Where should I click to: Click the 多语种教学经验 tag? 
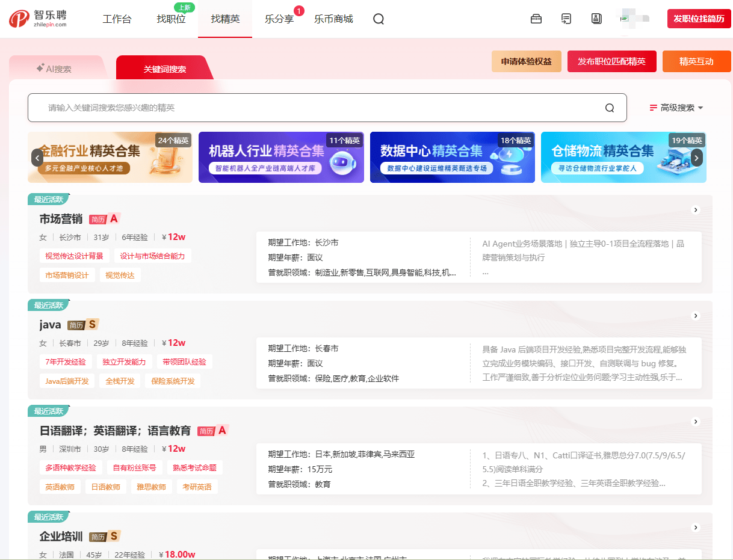[x=70, y=468]
